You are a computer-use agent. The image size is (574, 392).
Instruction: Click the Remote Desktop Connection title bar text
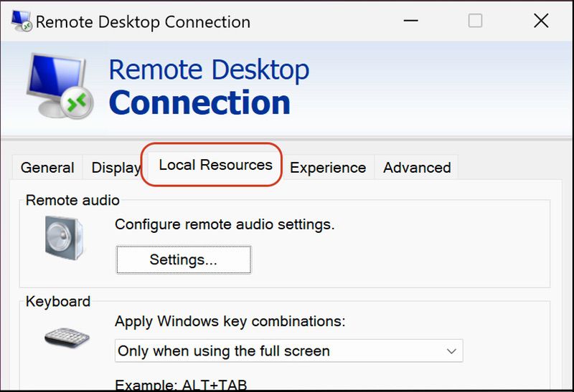143,22
